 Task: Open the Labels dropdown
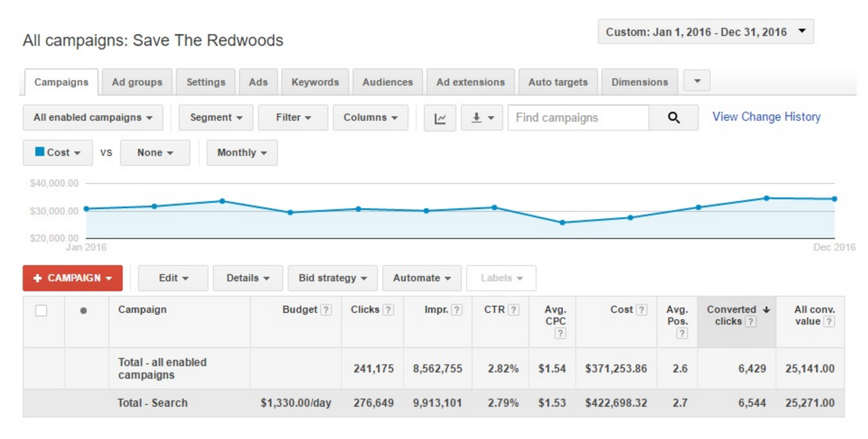[501, 278]
